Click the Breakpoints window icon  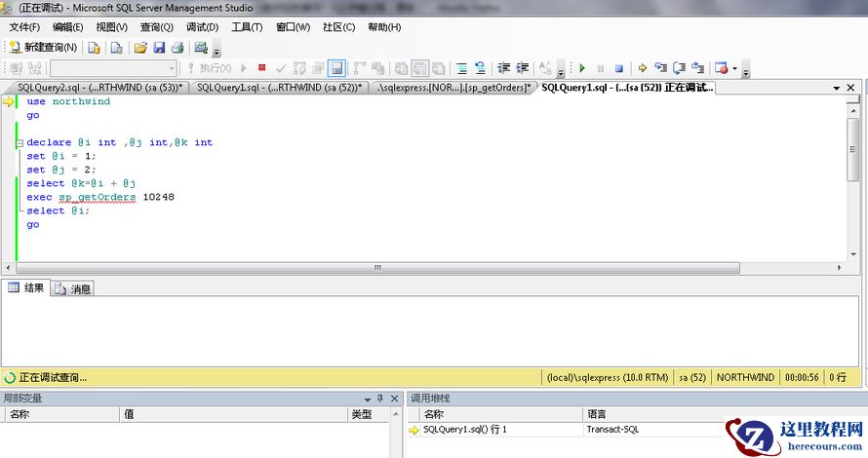tap(722, 68)
